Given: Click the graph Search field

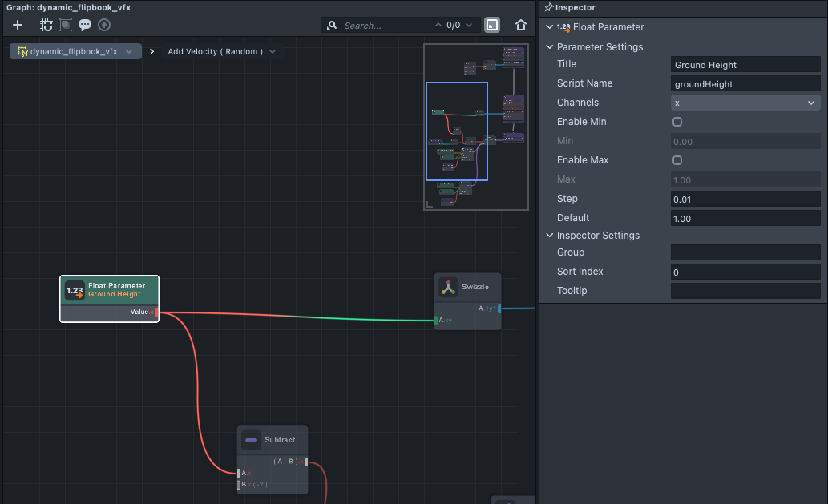Looking at the screenshot, I should pyautogui.click(x=385, y=26).
